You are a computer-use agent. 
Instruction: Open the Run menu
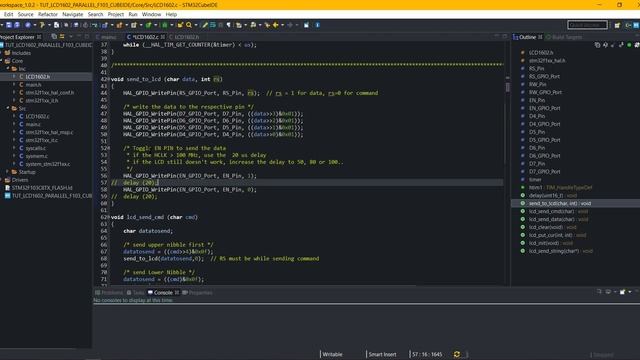coord(133,14)
